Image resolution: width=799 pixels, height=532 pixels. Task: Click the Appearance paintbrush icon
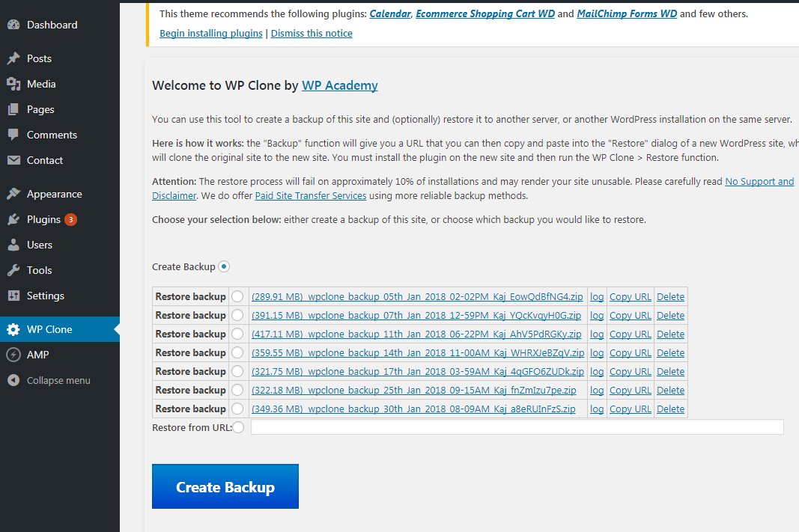click(x=13, y=194)
